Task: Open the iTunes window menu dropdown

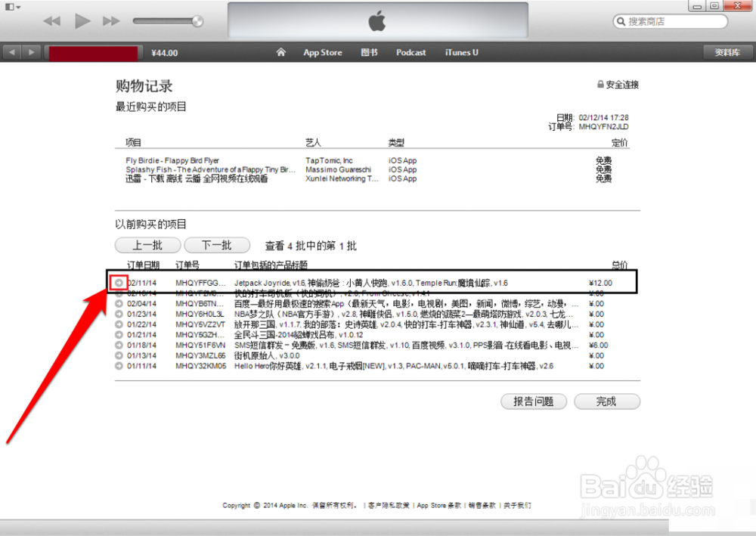Action: pos(13,7)
